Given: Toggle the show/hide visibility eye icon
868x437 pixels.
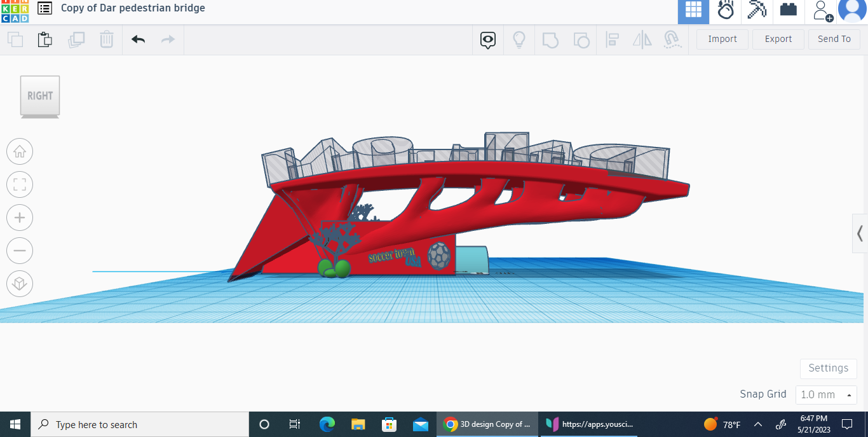Looking at the screenshot, I should tap(487, 39).
